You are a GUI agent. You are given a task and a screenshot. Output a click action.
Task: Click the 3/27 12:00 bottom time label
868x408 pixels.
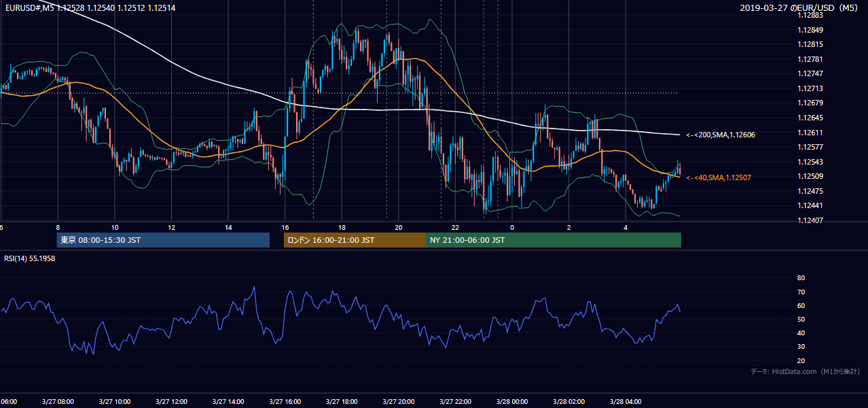coord(171,402)
